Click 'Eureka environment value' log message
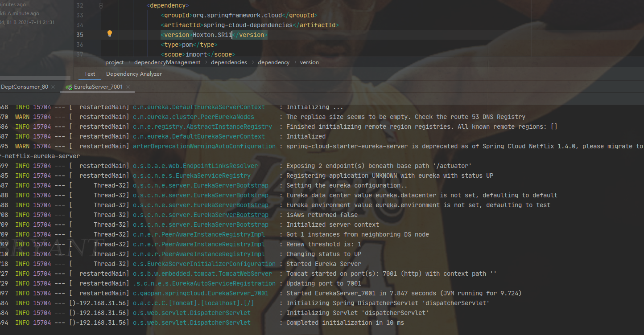This screenshot has width=644, height=335. pos(418,205)
